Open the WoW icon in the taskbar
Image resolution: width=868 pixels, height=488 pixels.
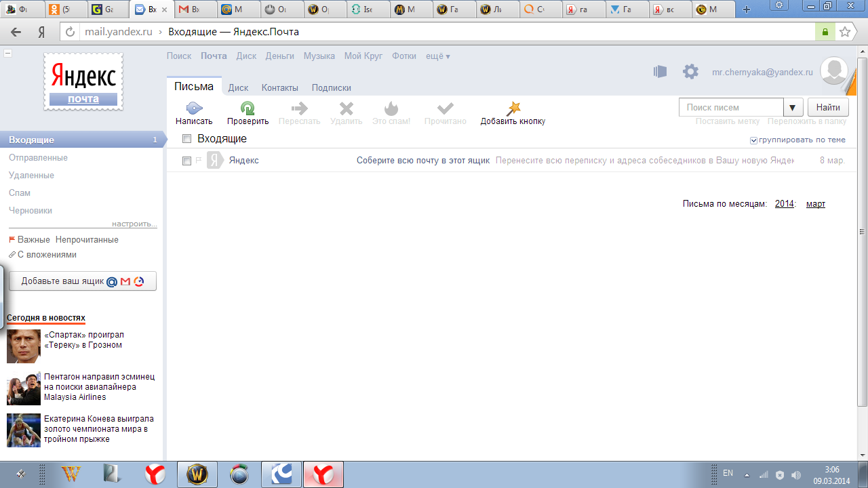197,474
